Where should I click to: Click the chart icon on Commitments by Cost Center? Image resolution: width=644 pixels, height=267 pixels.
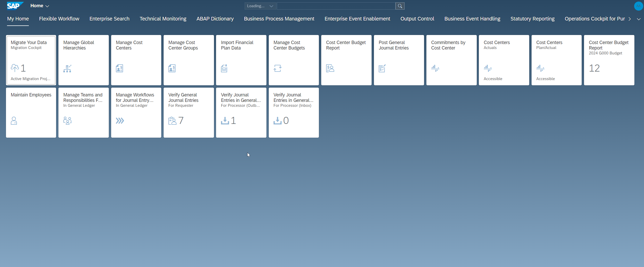pos(435,68)
